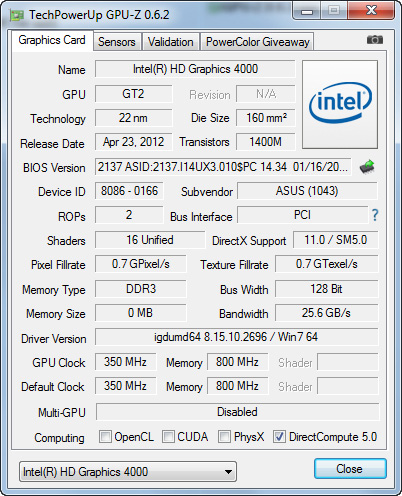Click the Bus Interface question mark
The height and width of the screenshot is (496, 402).
coord(375,215)
